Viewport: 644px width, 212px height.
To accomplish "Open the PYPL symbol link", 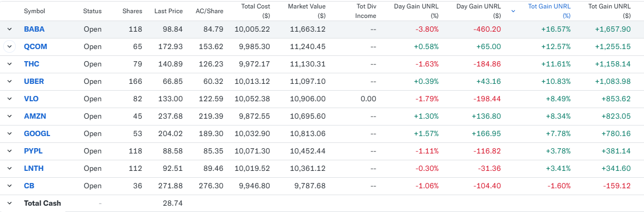I will (x=33, y=151).
